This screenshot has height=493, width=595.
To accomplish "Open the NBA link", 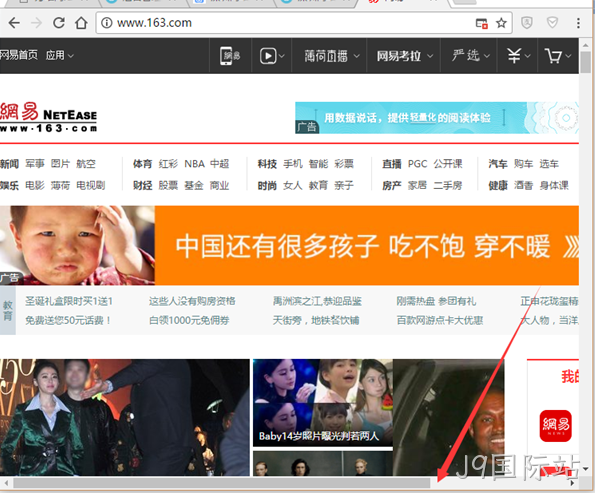I will coord(194,164).
